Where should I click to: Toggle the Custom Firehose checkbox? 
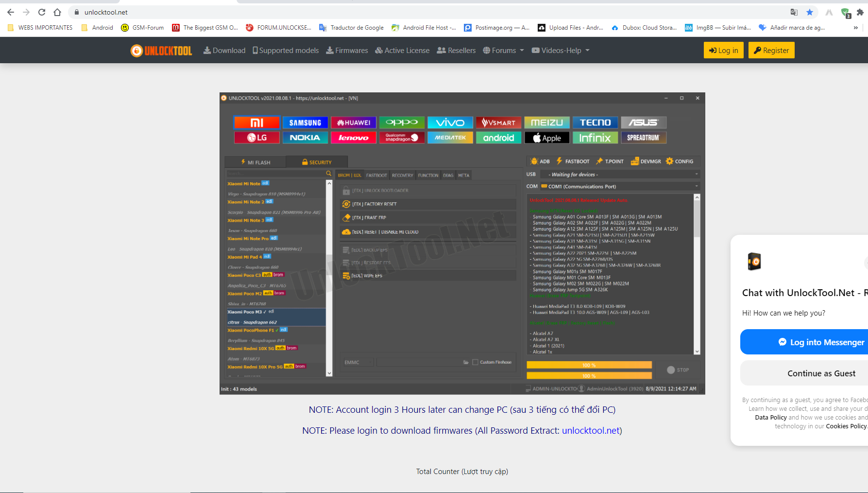tap(475, 362)
